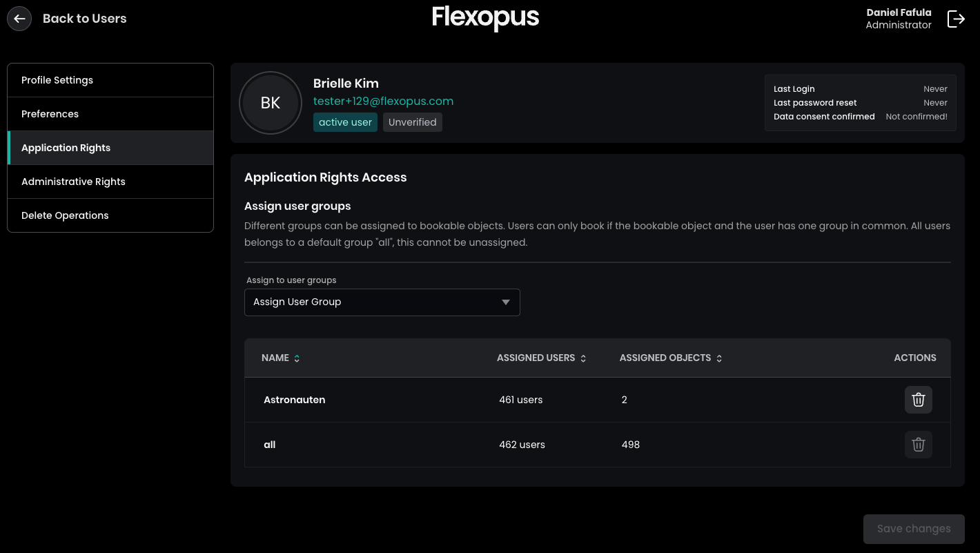Open Delete Operations section
Image resolution: width=980 pixels, height=553 pixels.
coord(110,215)
